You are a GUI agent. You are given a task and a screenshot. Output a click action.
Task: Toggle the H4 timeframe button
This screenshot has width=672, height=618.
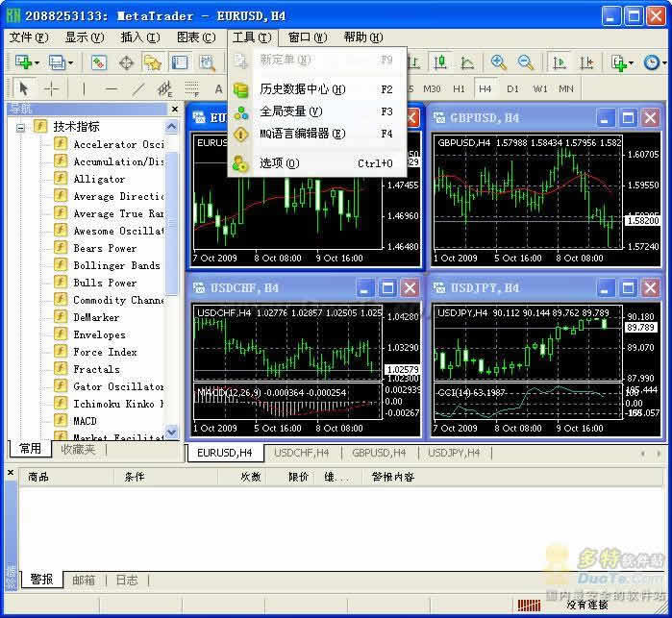[x=485, y=88]
